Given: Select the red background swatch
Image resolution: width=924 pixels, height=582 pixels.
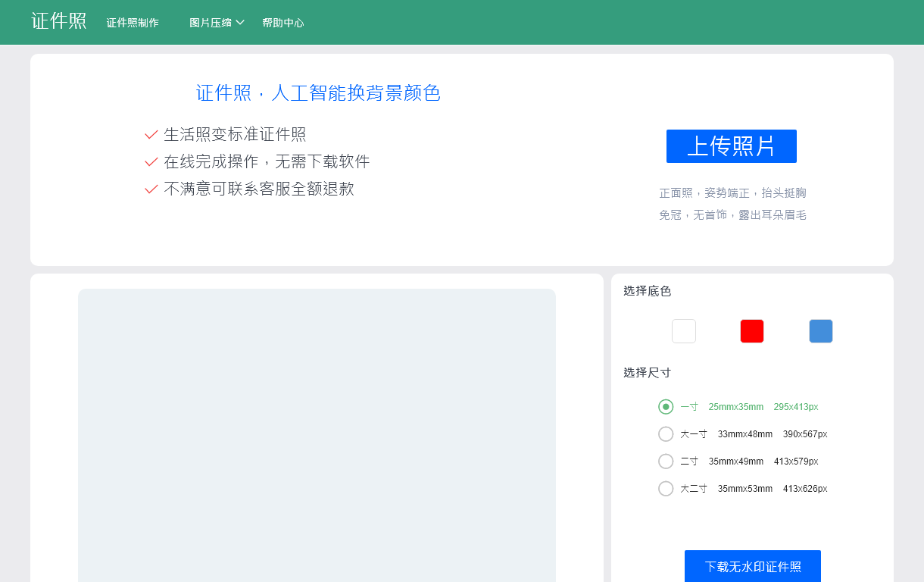Looking at the screenshot, I should [x=752, y=330].
